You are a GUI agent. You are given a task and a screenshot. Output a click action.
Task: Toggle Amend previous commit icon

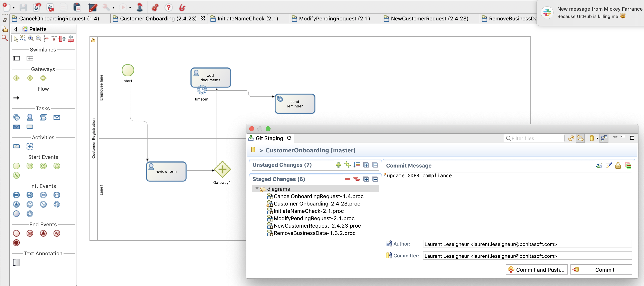coord(599,165)
